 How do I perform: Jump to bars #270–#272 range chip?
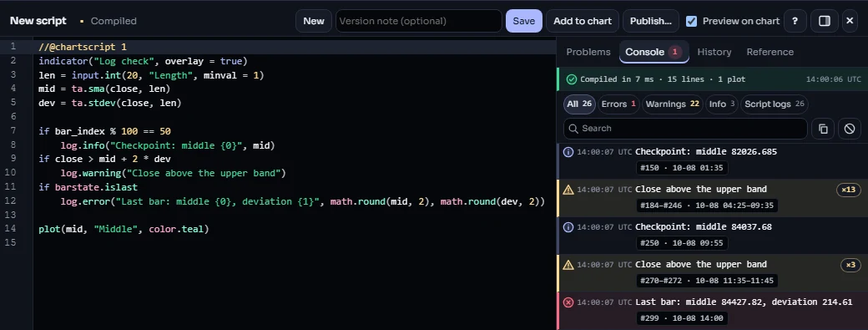point(707,281)
